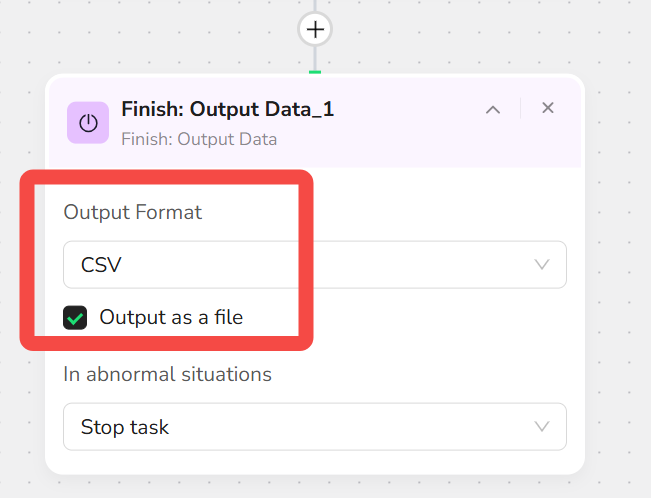
Task: Click the chevron arrow in the CSV field
Action: coord(542,265)
